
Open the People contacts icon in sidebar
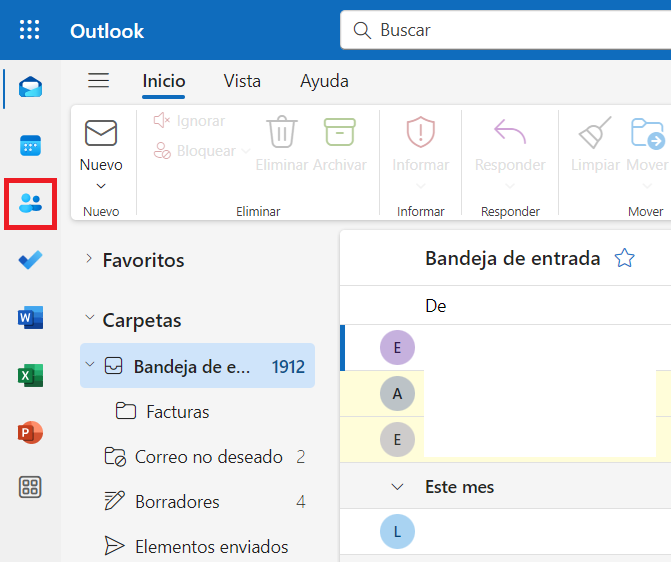coord(30,204)
